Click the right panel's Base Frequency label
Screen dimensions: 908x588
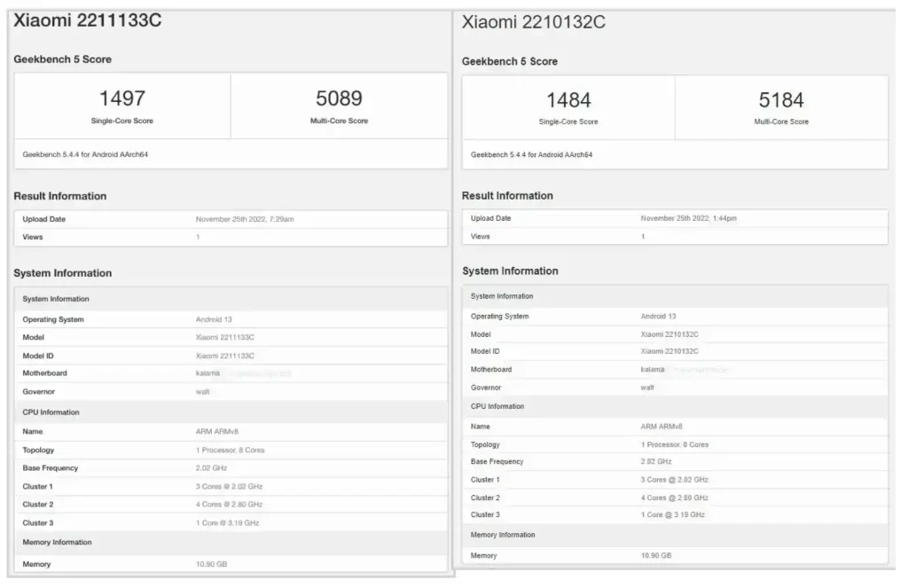[x=497, y=462]
